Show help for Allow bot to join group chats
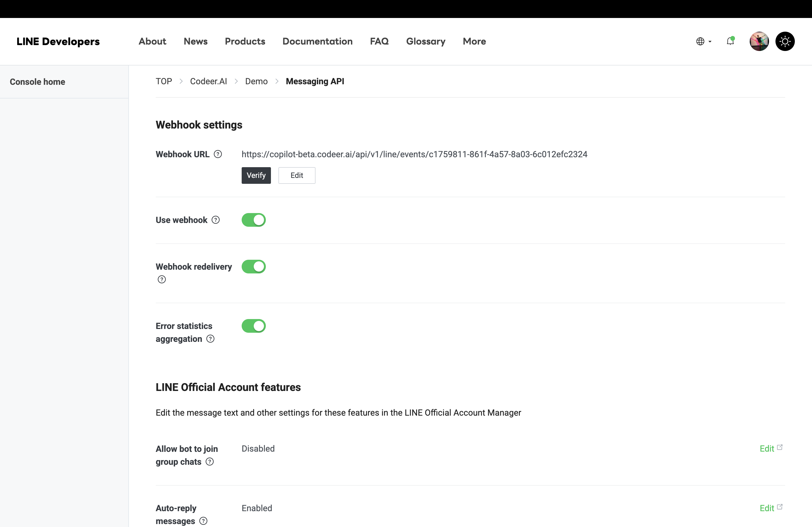 [x=209, y=462]
